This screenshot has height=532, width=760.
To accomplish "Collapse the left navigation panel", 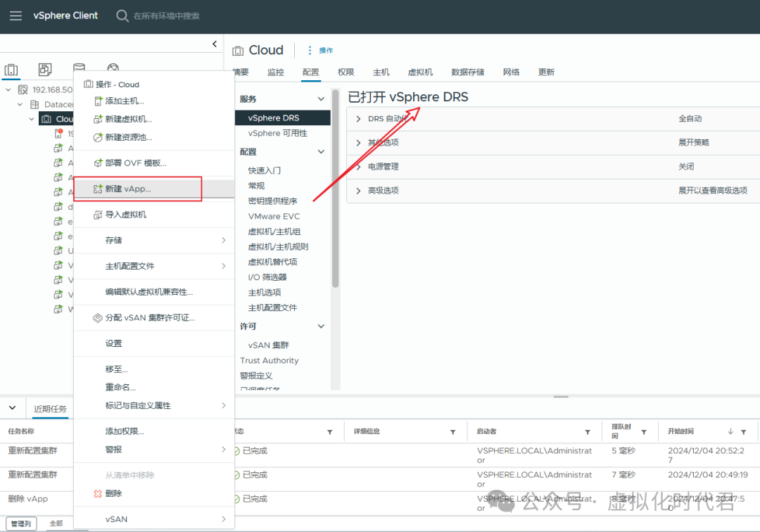I will [215, 44].
